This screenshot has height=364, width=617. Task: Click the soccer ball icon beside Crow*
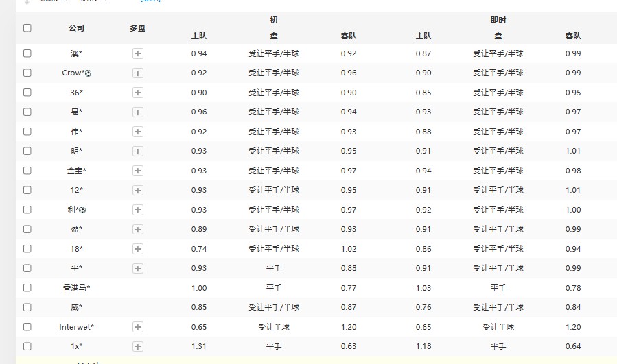pyautogui.click(x=88, y=73)
